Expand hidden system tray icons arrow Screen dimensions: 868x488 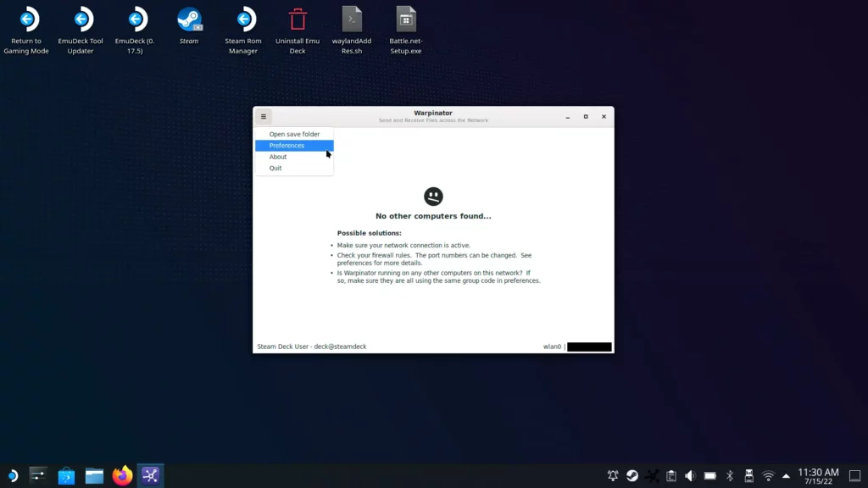786,476
